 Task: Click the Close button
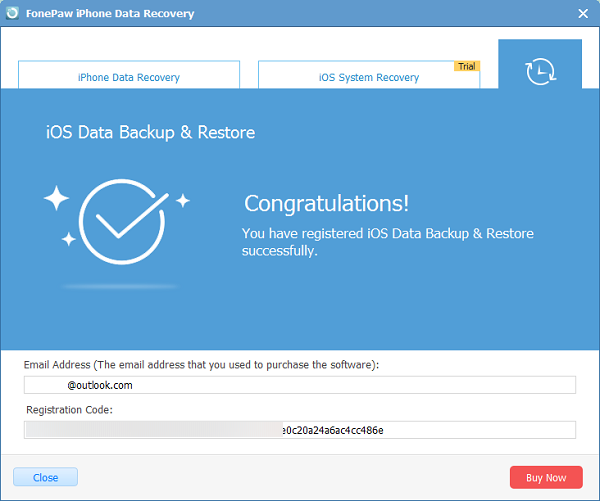46,477
